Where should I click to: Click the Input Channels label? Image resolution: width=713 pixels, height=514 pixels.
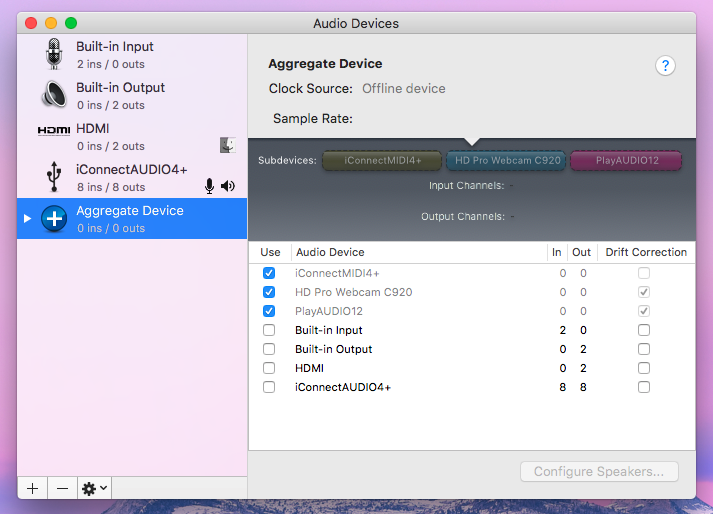point(467,186)
